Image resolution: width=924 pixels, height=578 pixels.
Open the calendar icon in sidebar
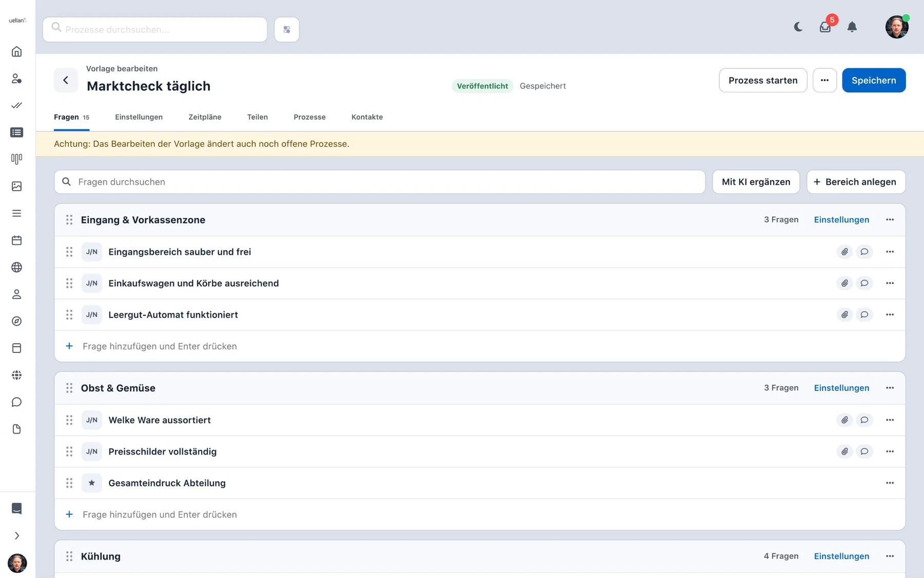coord(16,240)
